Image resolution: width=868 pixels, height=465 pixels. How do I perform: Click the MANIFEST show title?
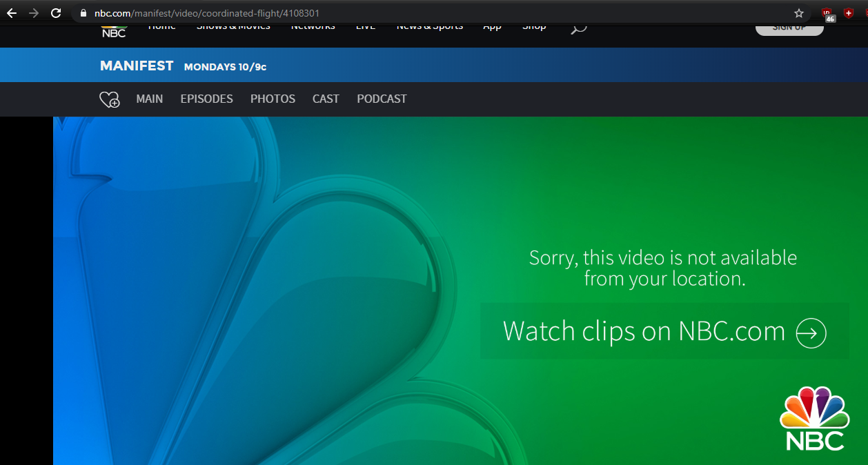pyautogui.click(x=137, y=66)
